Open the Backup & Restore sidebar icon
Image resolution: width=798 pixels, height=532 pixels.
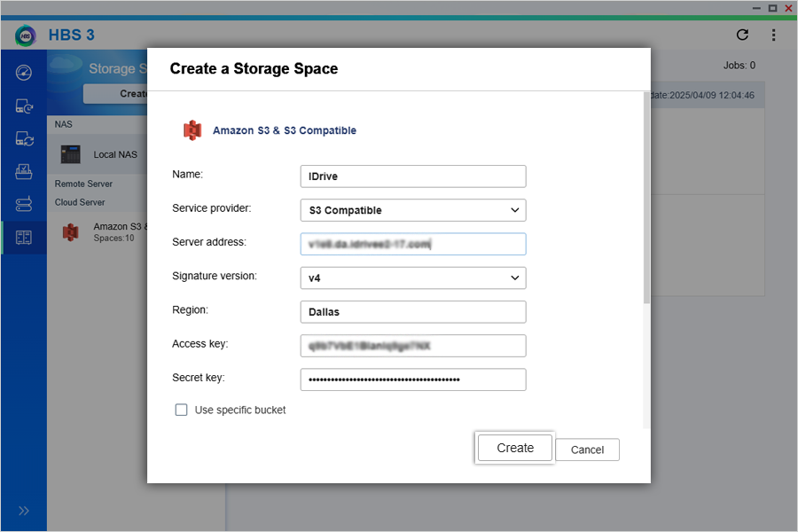pyautogui.click(x=23, y=106)
